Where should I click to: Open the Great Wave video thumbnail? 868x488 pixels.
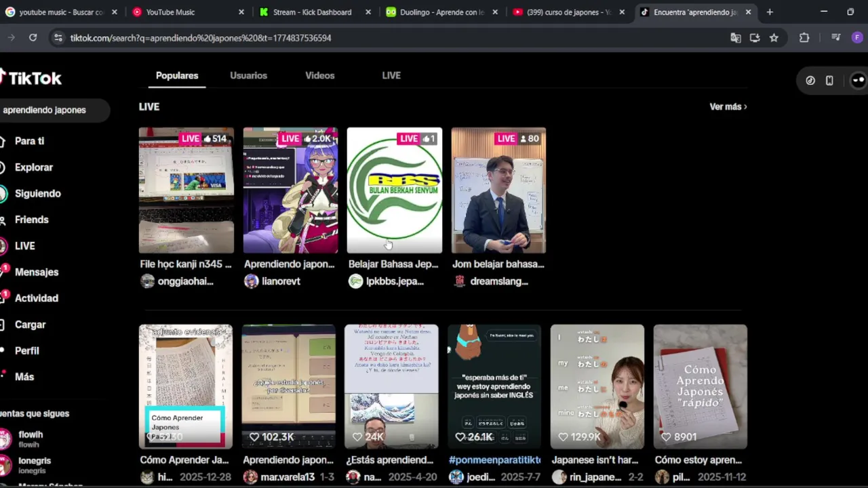coord(391,386)
